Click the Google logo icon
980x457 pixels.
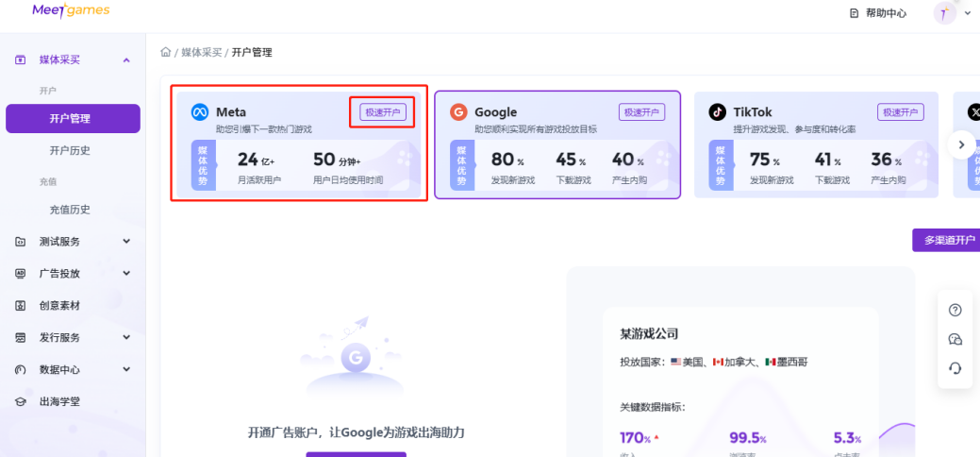pyautogui.click(x=458, y=112)
